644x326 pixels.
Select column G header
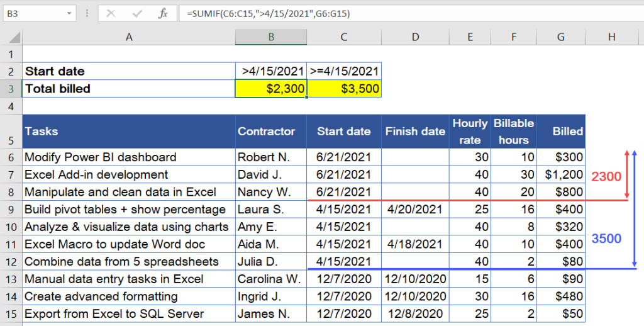(x=560, y=38)
